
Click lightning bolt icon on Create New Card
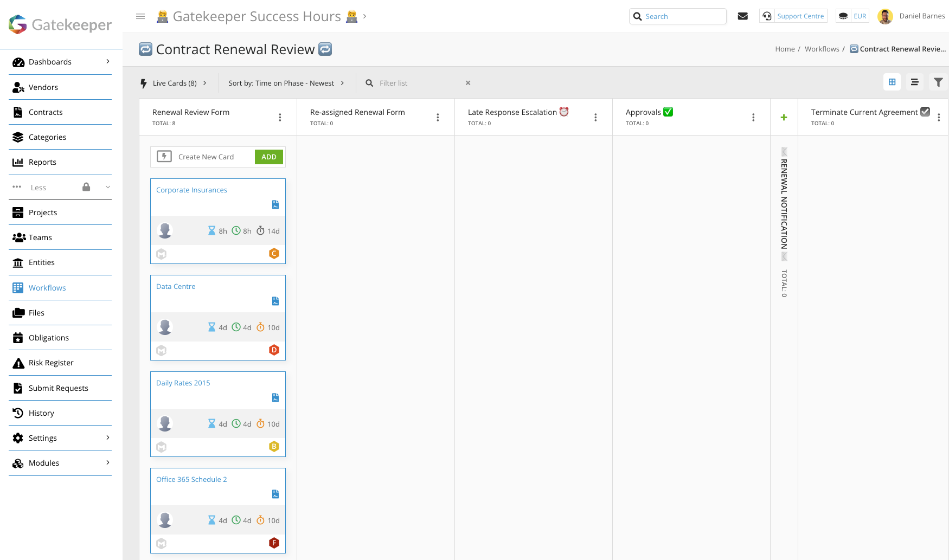[x=164, y=156]
